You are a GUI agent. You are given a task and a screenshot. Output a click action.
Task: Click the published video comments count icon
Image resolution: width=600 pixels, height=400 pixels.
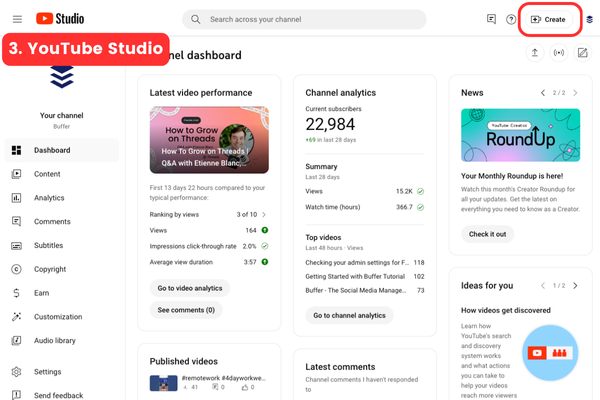(x=215, y=387)
